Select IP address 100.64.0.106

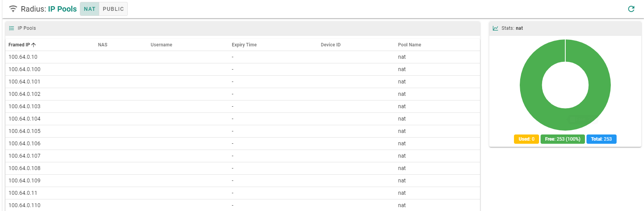click(x=24, y=143)
